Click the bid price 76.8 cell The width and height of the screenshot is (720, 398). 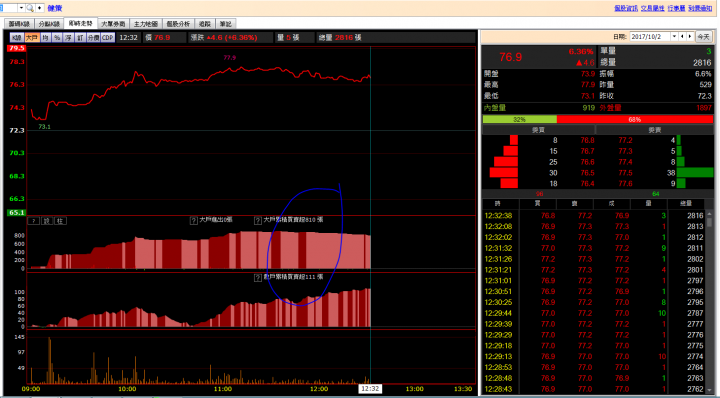tap(587, 140)
